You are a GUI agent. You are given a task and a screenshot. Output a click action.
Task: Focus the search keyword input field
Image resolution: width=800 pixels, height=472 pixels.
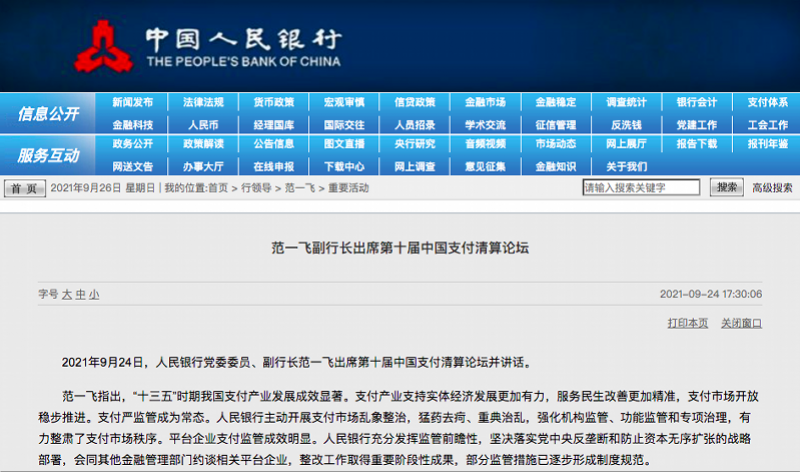point(641,187)
